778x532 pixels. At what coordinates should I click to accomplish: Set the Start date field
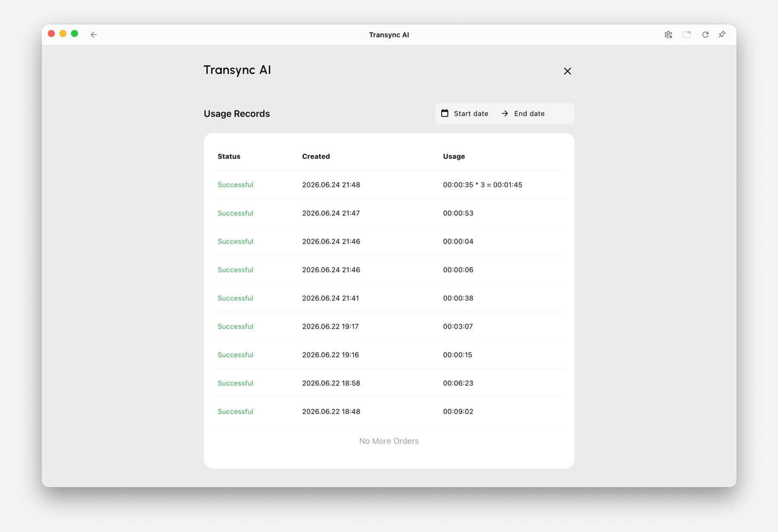pos(471,114)
